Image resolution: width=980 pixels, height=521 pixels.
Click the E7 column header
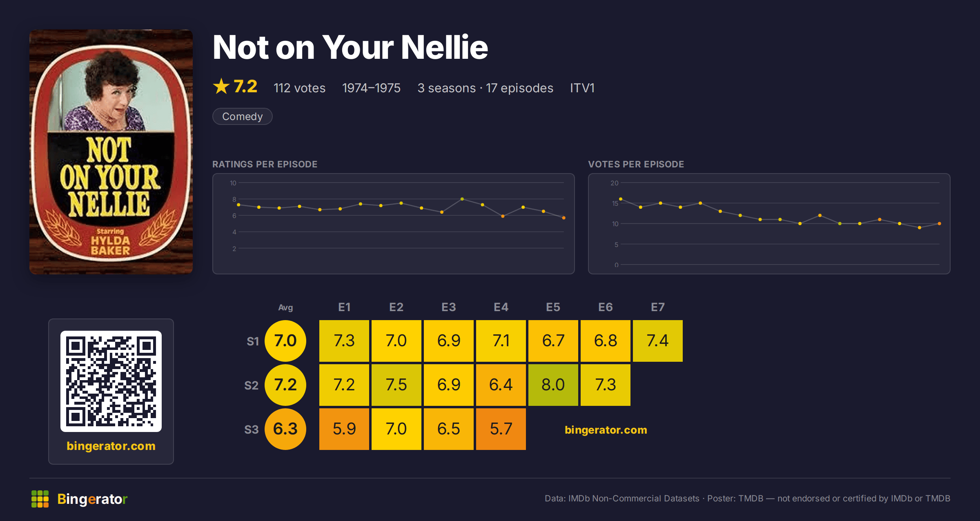[x=658, y=307]
